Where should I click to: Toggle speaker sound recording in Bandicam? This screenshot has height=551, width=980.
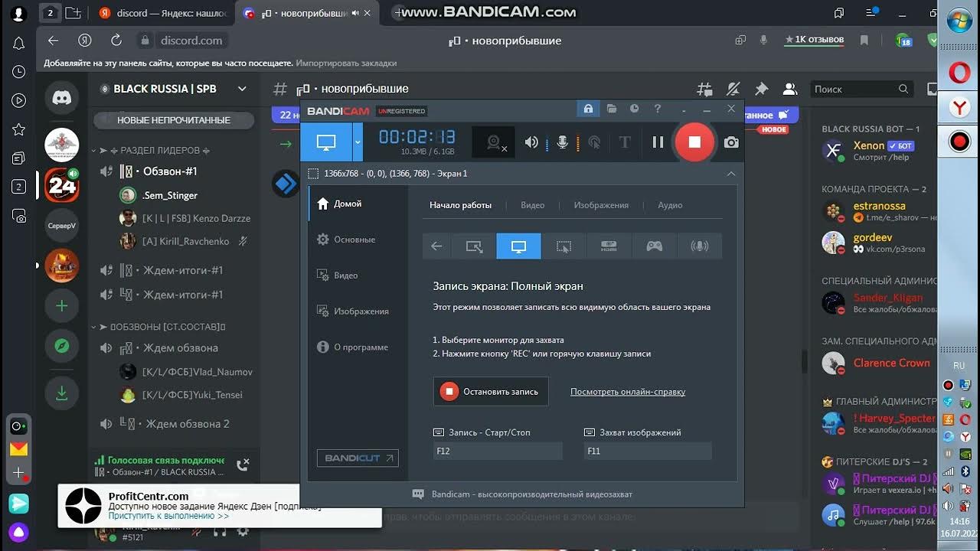[x=531, y=142]
